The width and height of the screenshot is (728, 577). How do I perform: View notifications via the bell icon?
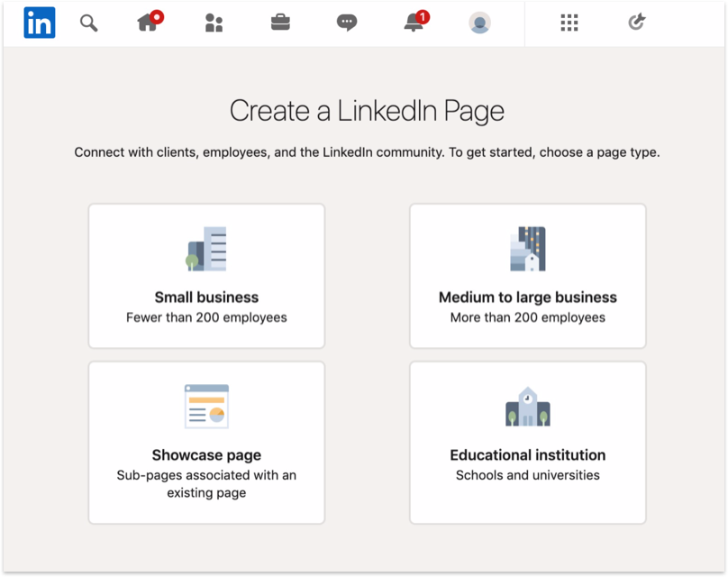click(414, 23)
